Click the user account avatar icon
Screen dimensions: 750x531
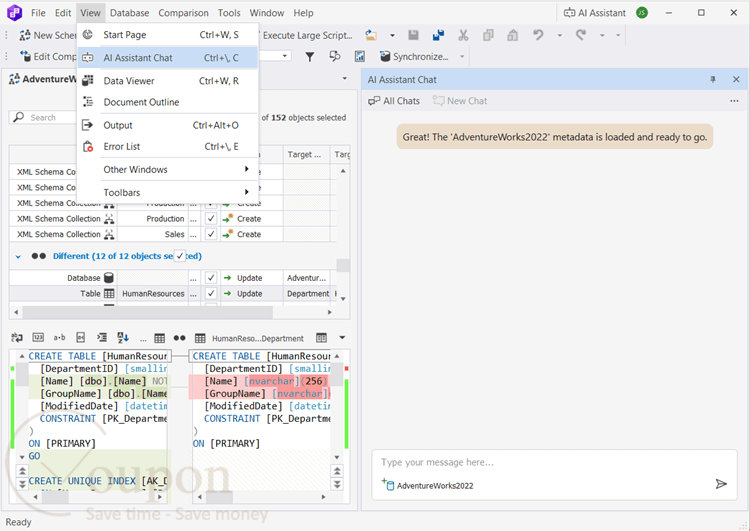point(642,13)
